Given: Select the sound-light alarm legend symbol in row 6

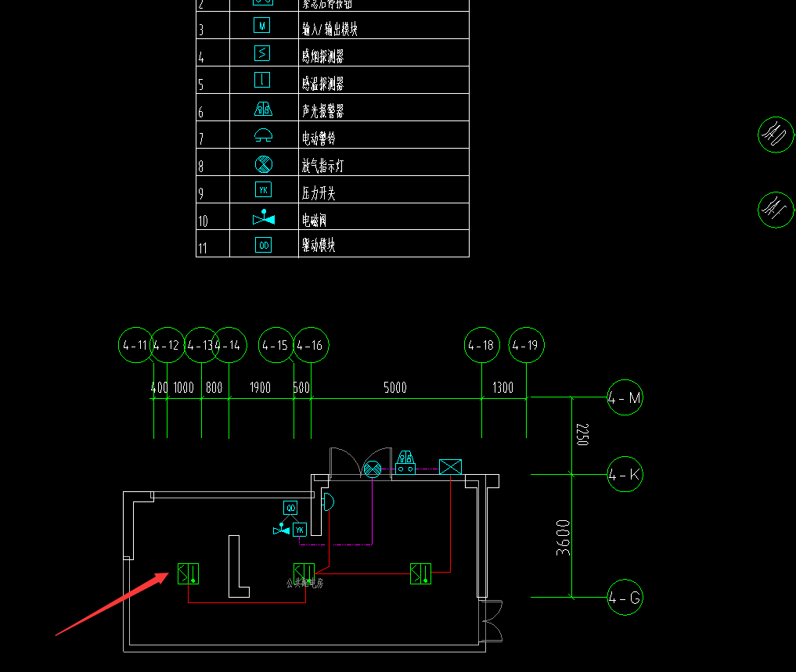Looking at the screenshot, I should coord(264,109).
